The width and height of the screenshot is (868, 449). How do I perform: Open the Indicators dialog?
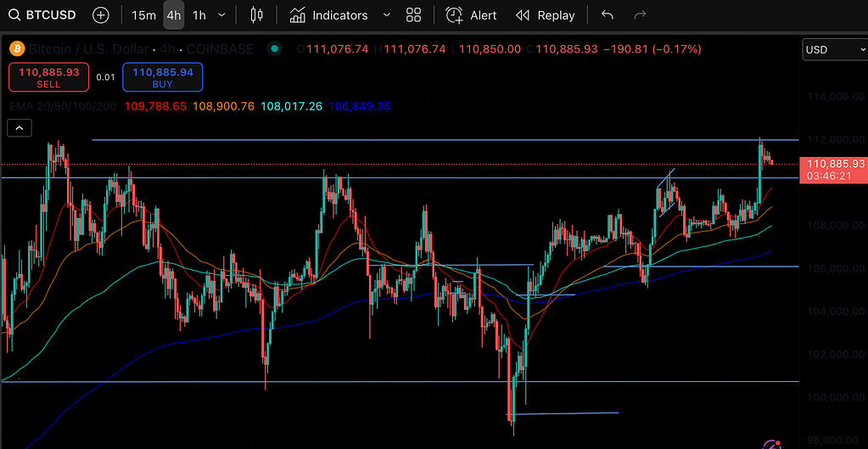329,15
